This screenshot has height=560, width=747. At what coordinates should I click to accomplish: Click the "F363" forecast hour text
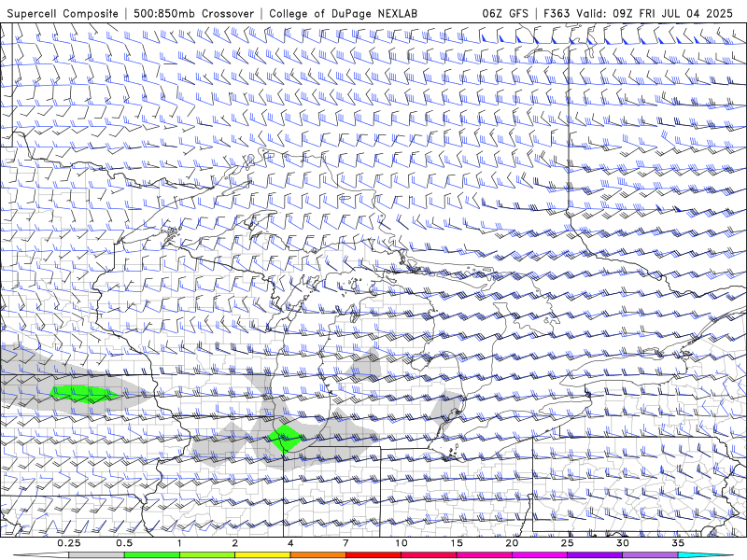coord(557,13)
